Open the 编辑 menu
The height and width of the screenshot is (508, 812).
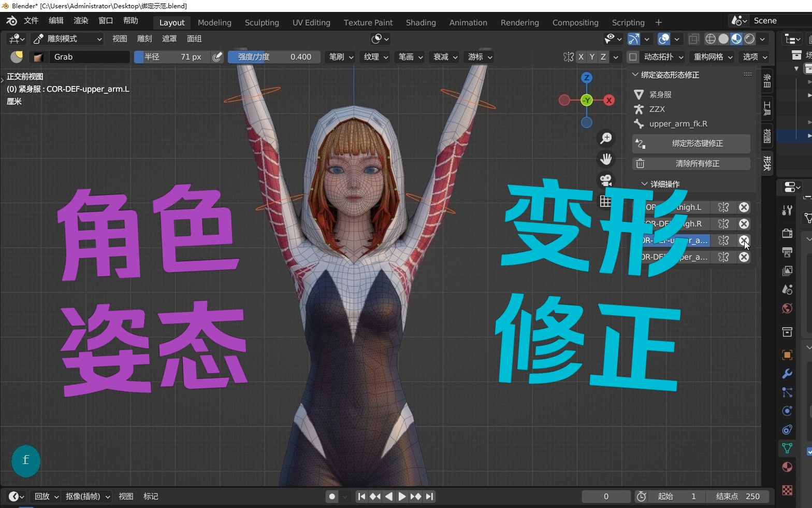56,21
